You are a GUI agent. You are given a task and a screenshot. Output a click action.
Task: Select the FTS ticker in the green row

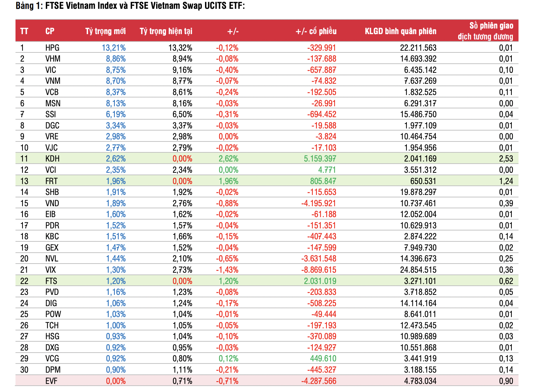(51, 281)
